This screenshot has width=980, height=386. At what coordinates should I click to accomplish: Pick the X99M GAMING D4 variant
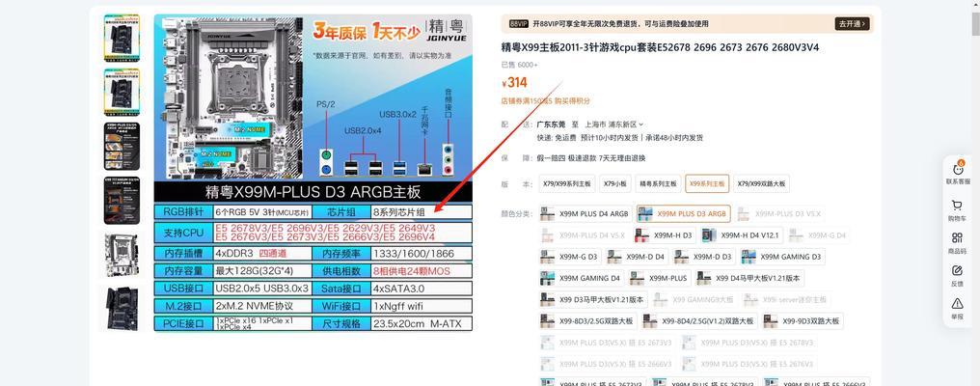[x=582, y=278]
